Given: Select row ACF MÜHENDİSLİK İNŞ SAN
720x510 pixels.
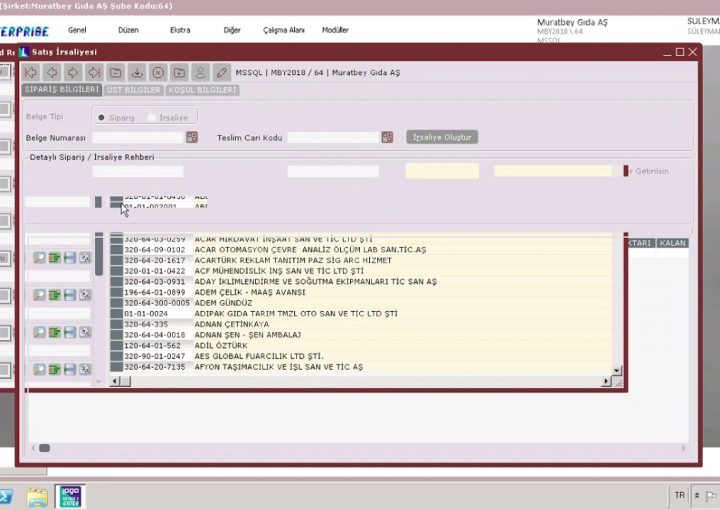Looking at the screenshot, I should [360, 271].
